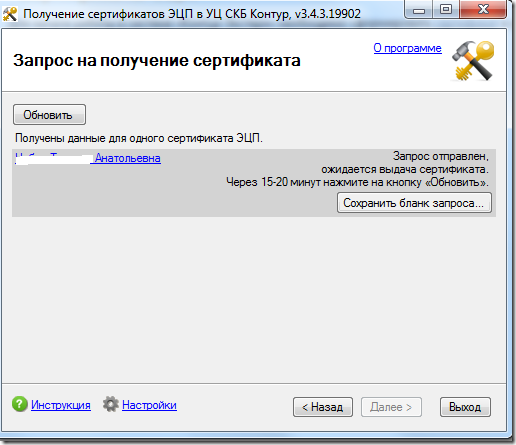This screenshot has height=445, width=516.
Task: Open the applicant link ending in Анатольевна
Action: pyautogui.click(x=88, y=158)
